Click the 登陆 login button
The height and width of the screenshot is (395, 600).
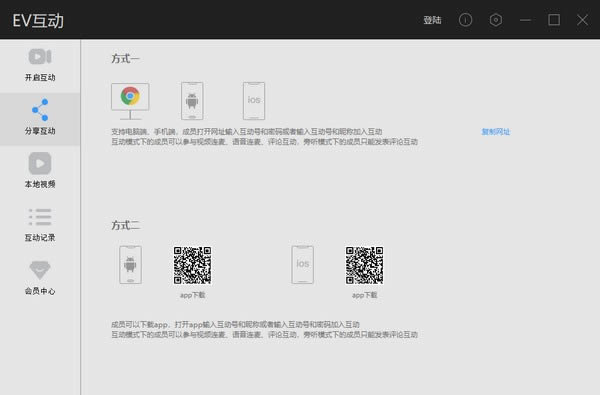point(432,20)
